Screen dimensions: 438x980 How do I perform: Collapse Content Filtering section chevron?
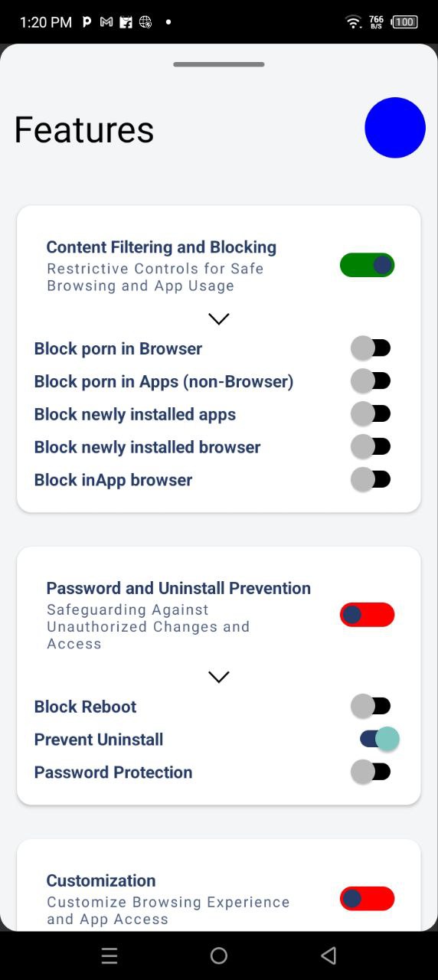(x=219, y=318)
